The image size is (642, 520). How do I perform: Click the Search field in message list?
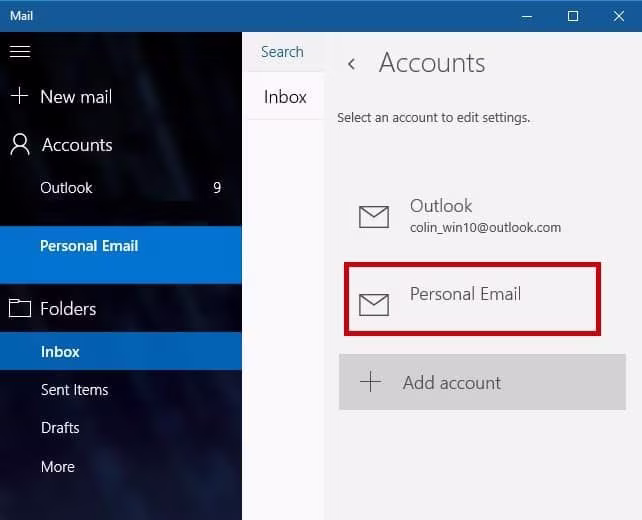[x=285, y=52]
